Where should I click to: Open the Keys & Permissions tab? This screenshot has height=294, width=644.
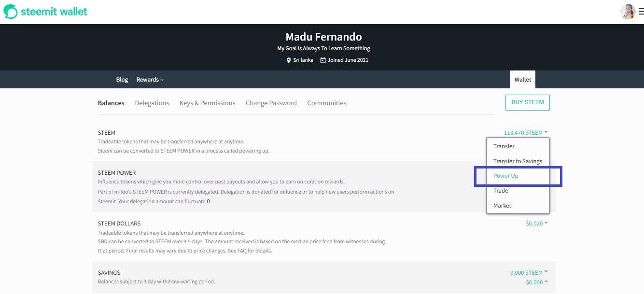pos(208,103)
